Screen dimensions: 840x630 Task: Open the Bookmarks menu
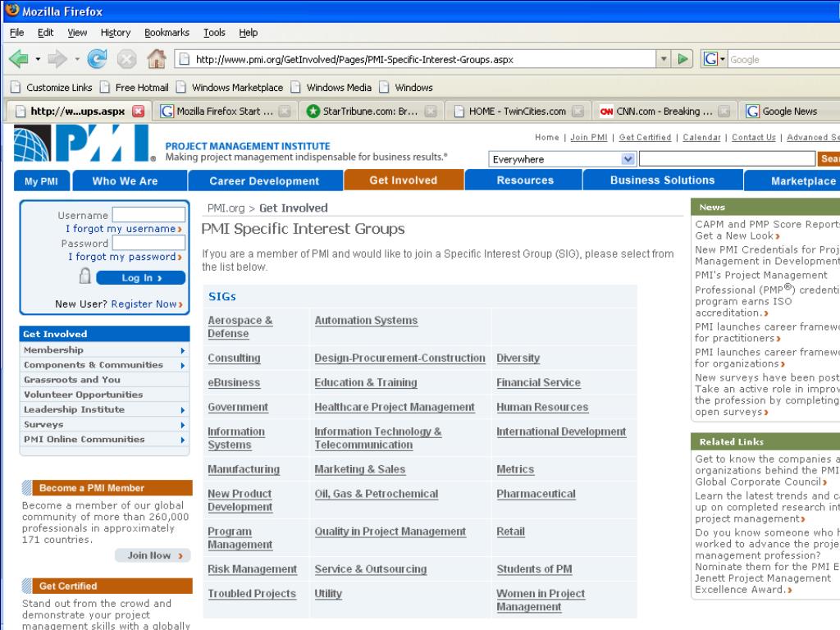(x=167, y=32)
